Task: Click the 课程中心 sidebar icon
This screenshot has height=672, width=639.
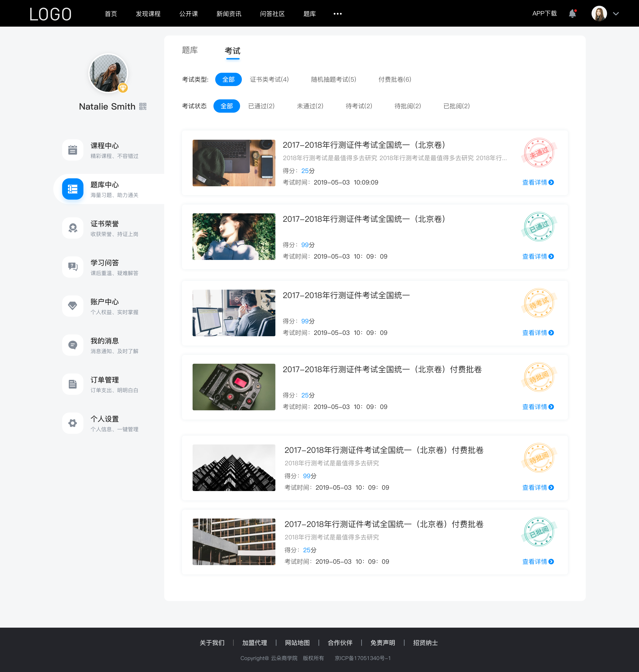Action: tap(73, 149)
